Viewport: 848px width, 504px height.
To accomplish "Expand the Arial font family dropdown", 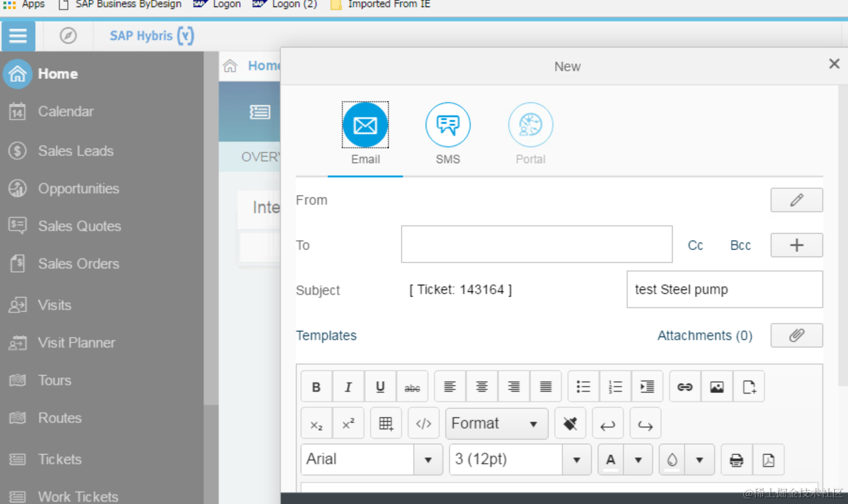I will [x=429, y=460].
